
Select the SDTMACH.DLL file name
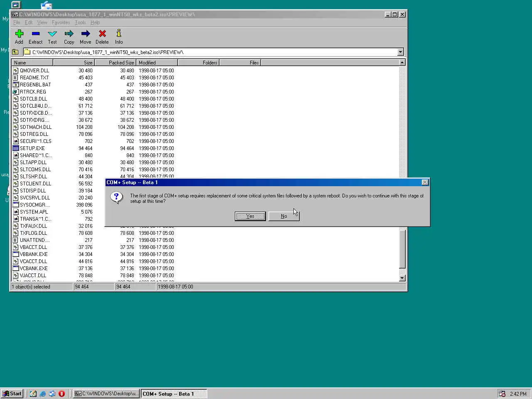pyautogui.click(x=36, y=127)
